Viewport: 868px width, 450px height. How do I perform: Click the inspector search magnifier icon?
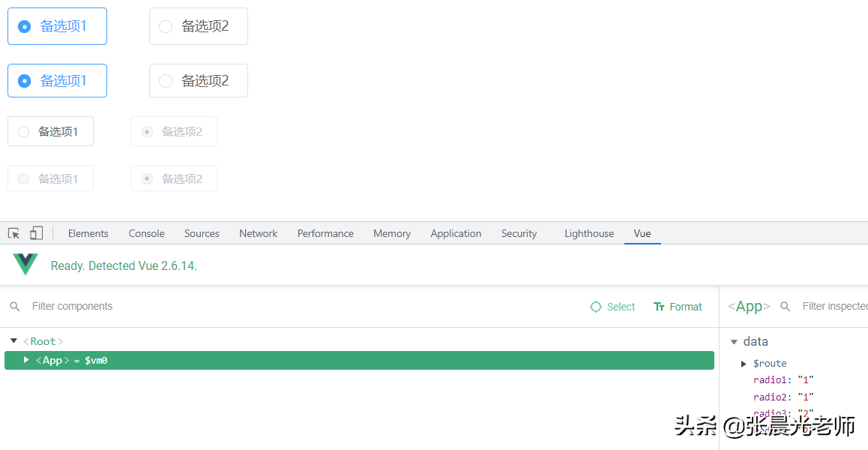click(785, 307)
